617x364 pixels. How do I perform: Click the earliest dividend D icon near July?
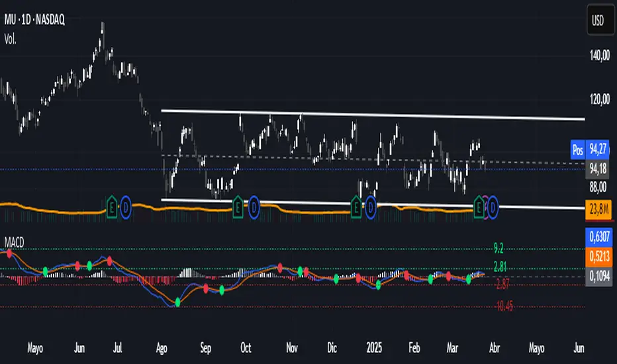click(126, 208)
